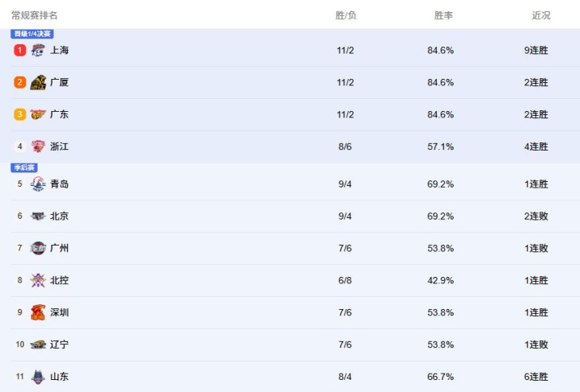Open the 山东 team name link
Image resolution: width=580 pixels, height=392 pixels.
click(60, 378)
